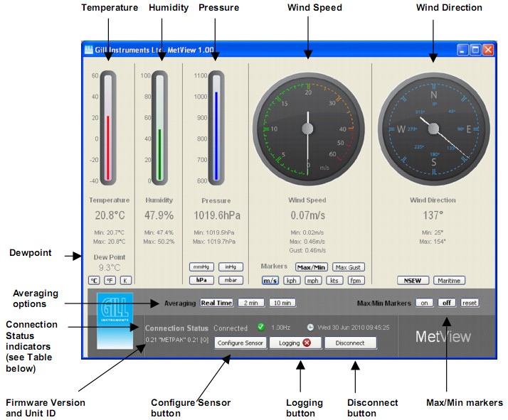The width and height of the screenshot is (508, 420).
Task: Choose mbar pressure unit
Action: click(x=230, y=280)
